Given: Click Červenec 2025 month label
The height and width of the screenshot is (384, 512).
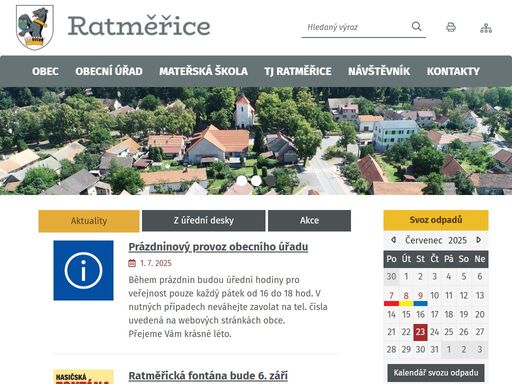Looking at the screenshot, I should [436, 240].
